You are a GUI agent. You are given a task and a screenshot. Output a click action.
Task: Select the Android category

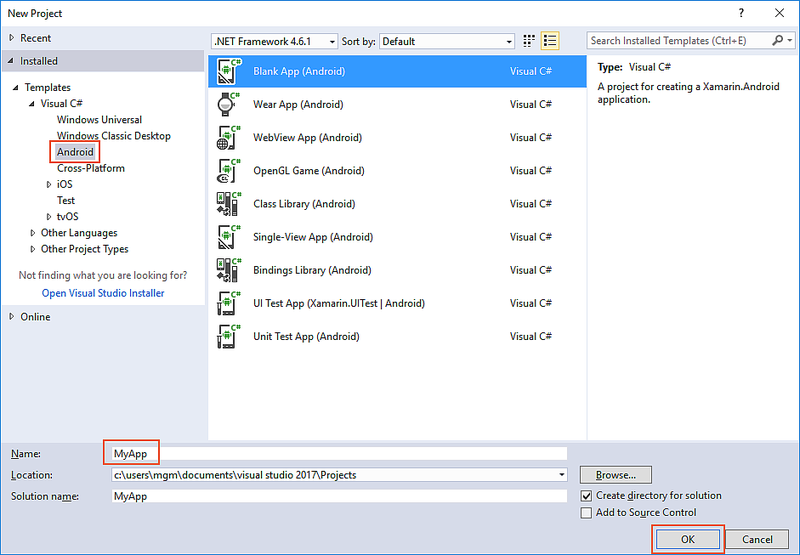75,152
